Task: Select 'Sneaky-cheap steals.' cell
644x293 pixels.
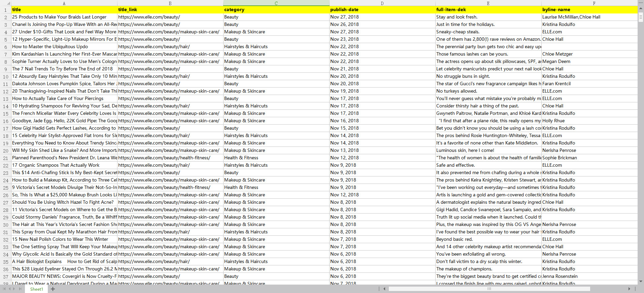Action: tap(488, 32)
